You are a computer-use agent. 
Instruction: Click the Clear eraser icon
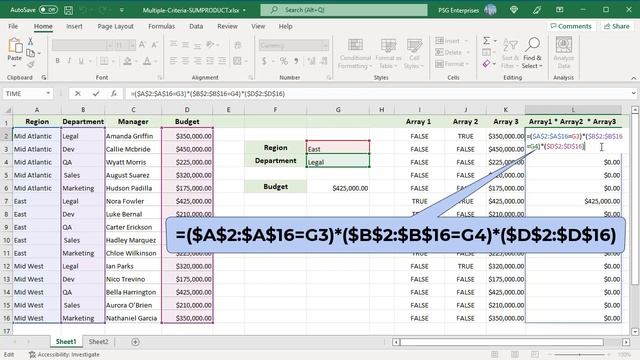pyautogui.click(x=486, y=64)
